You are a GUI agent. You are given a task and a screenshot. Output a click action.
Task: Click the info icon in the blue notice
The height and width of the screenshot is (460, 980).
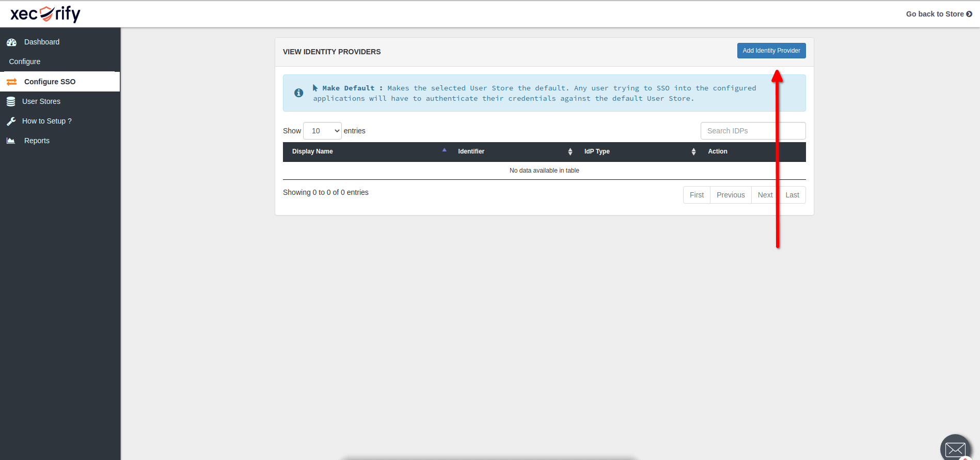pyautogui.click(x=298, y=93)
